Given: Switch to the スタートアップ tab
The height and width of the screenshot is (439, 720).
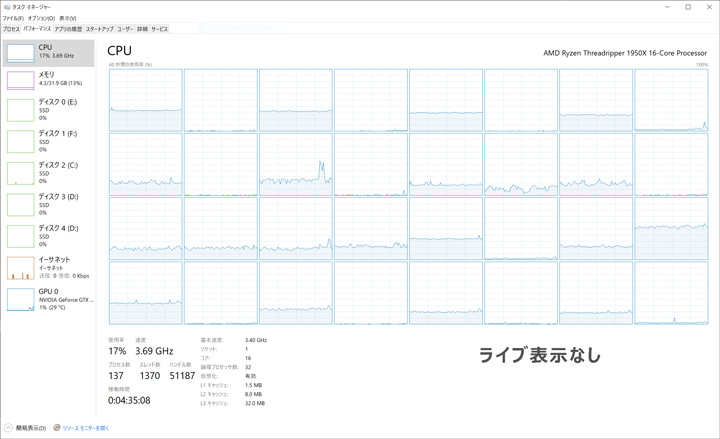Looking at the screenshot, I should [99, 29].
